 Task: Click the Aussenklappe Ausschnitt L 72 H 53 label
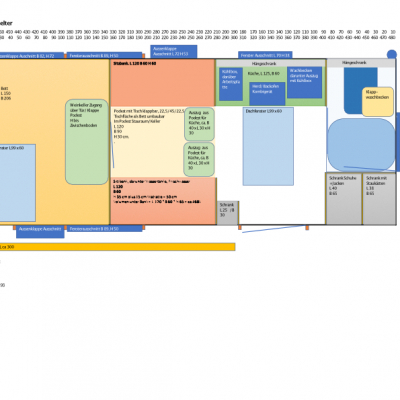(174, 52)
